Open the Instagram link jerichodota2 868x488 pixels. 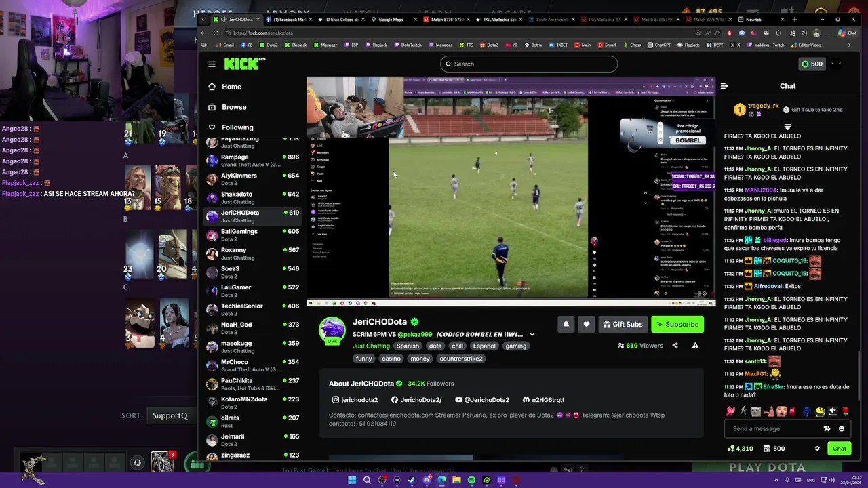click(355, 400)
